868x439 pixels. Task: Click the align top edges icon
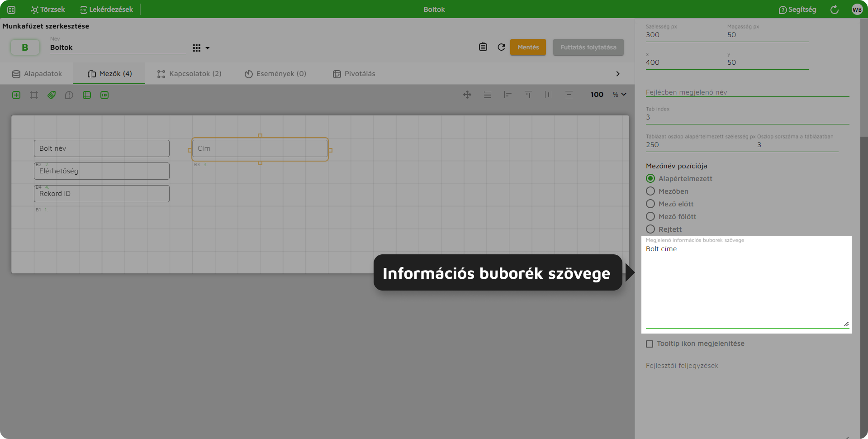click(528, 95)
